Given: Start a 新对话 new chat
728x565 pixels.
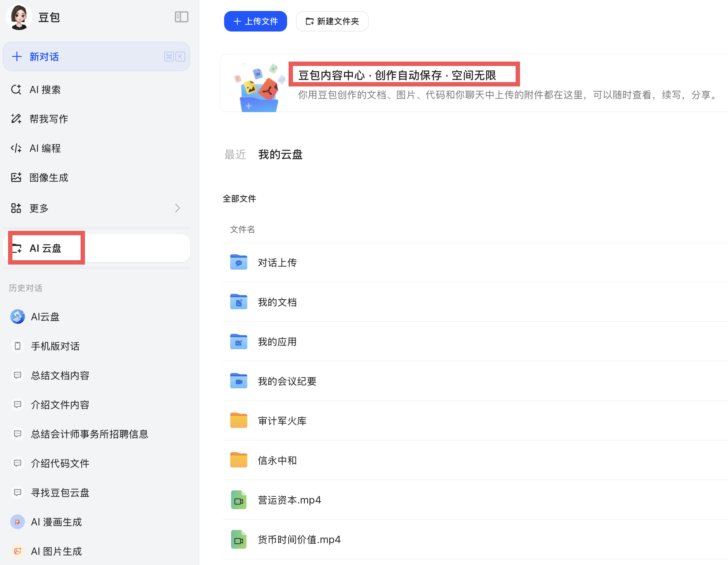Looking at the screenshot, I should 96,56.
